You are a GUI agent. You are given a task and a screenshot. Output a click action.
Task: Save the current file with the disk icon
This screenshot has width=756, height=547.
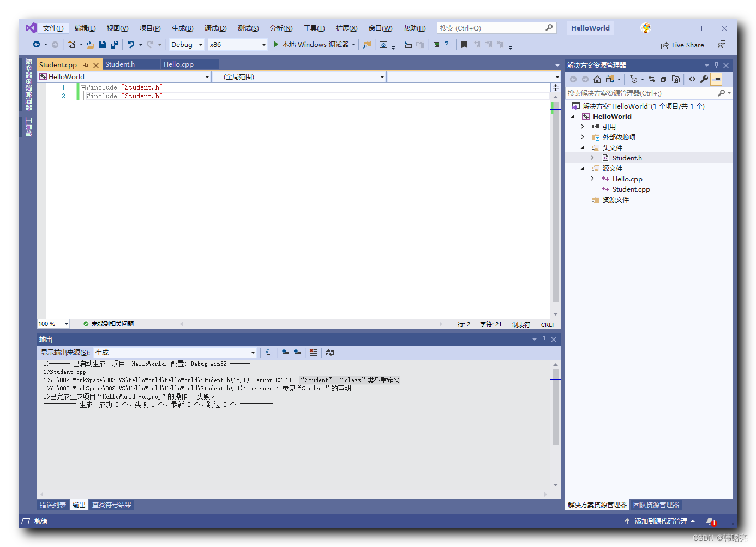click(103, 45)
